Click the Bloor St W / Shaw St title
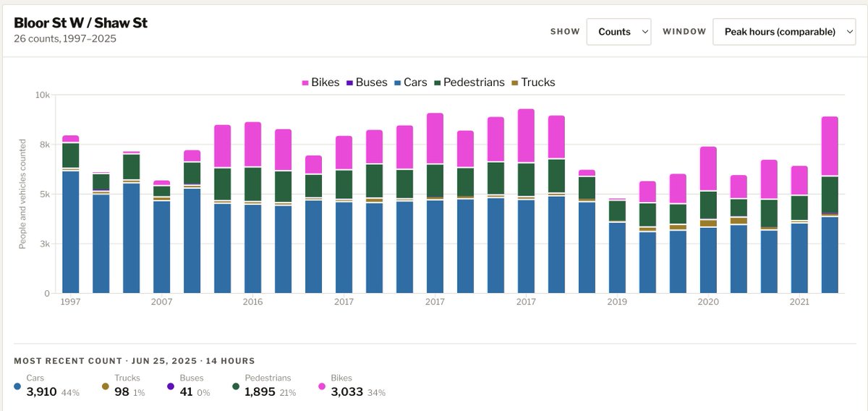Image resolution: width=868 pixels, height=411 pixels. tap(80, 22)
